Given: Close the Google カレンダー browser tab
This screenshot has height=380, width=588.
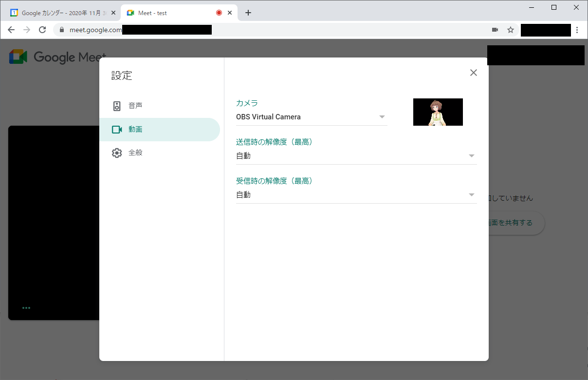Looking at the screenshot, I should tap(113, 13).
